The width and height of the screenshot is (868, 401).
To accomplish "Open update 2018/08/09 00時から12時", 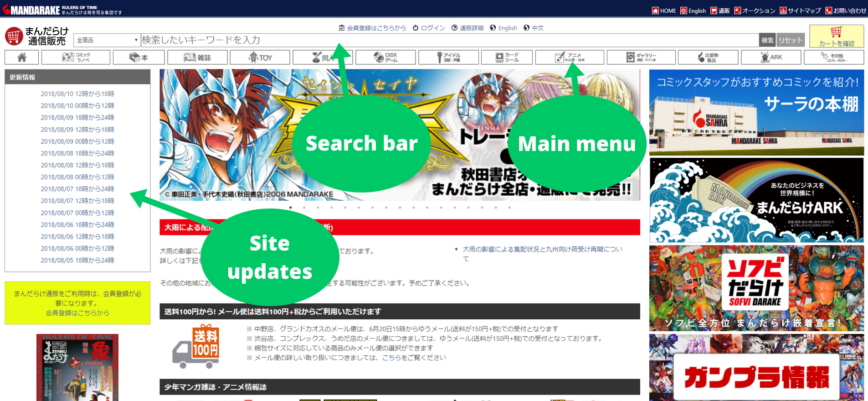I will point(77,141).
